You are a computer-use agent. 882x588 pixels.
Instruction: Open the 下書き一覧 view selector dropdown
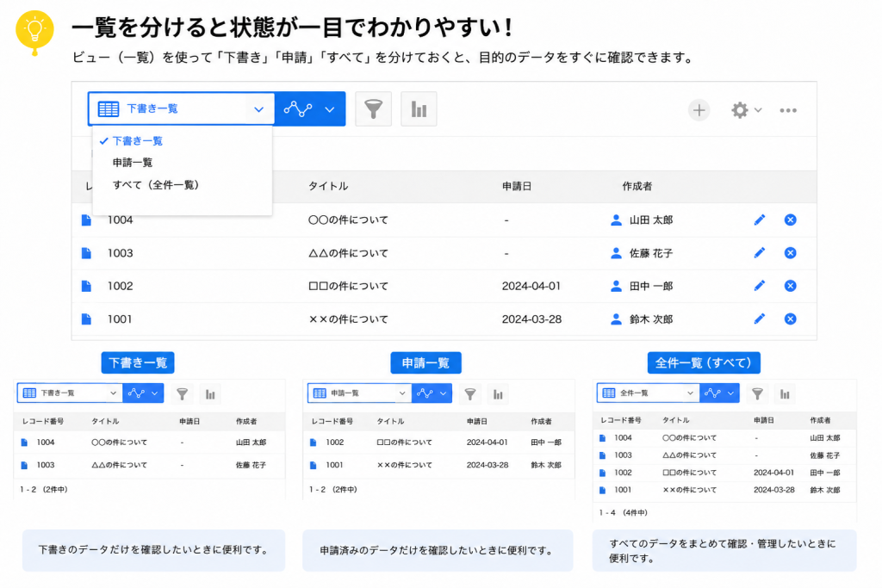(x=181, y=109)
